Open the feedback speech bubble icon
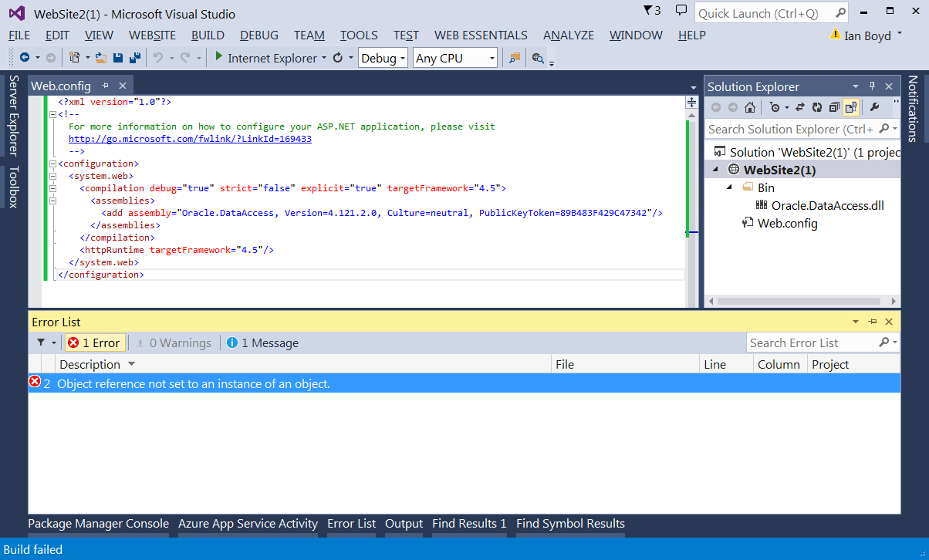The height and width of the screenshot is (560, 929). pyautogui.click(x=681, y=11)
